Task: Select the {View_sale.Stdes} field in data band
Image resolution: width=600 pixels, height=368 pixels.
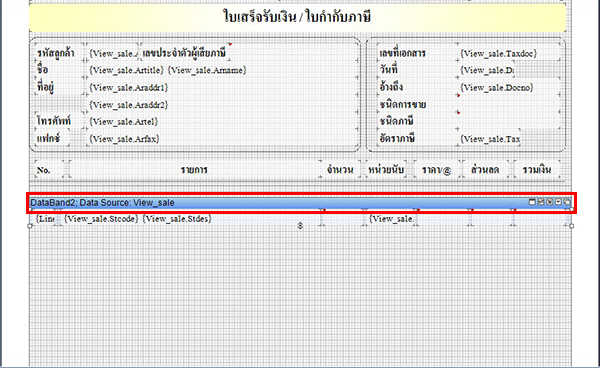Action: click(x=177, y=218)
